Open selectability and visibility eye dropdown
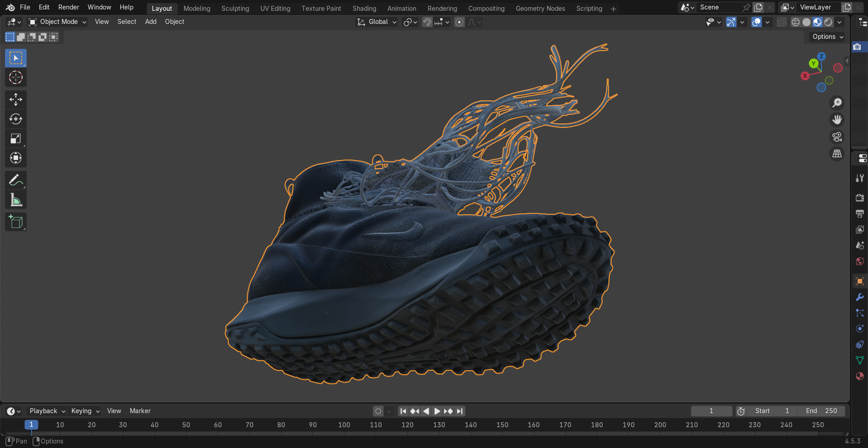 point(713,22)
